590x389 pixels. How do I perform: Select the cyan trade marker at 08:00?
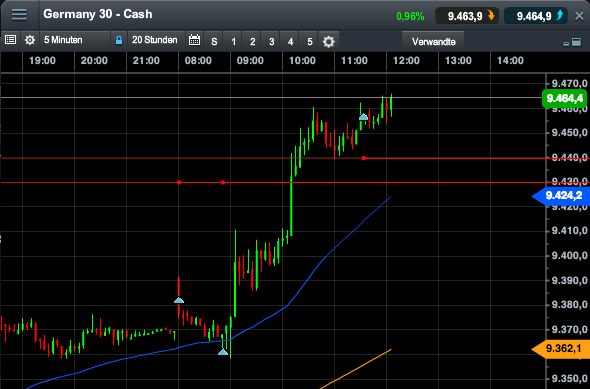(x=179, y=300)
